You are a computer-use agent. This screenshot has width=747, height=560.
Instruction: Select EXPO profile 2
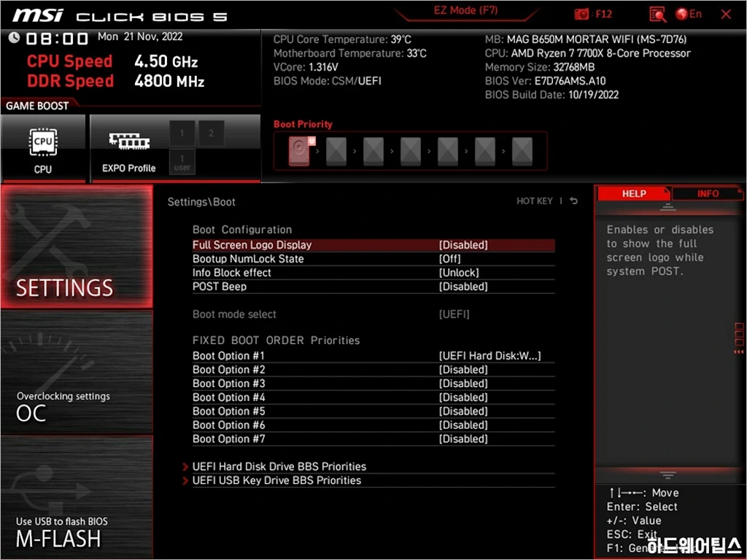pyautogui.click(x=211, y=133)
